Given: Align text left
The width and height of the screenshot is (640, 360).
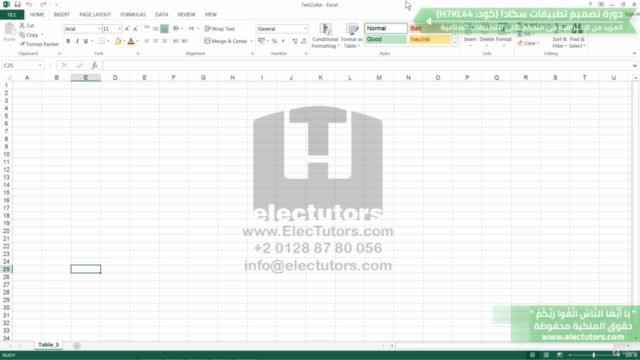Looking at the screenshot, I should point(147,41).
